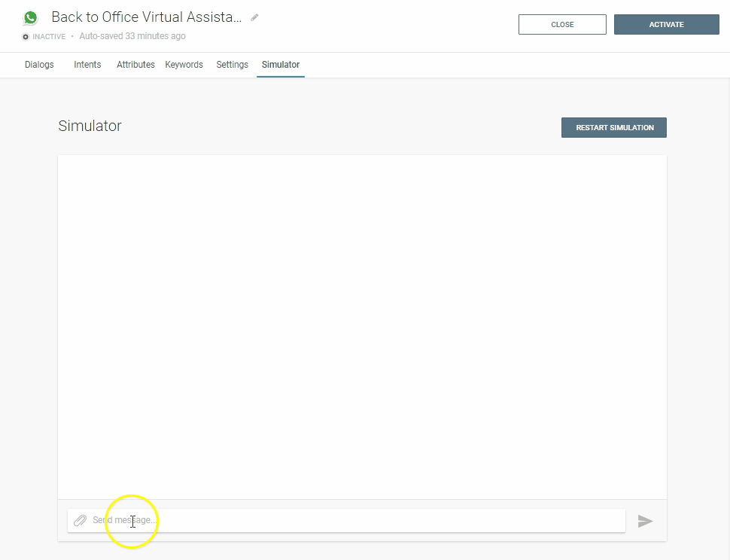Go to the Attributes tab

point(135,65)
